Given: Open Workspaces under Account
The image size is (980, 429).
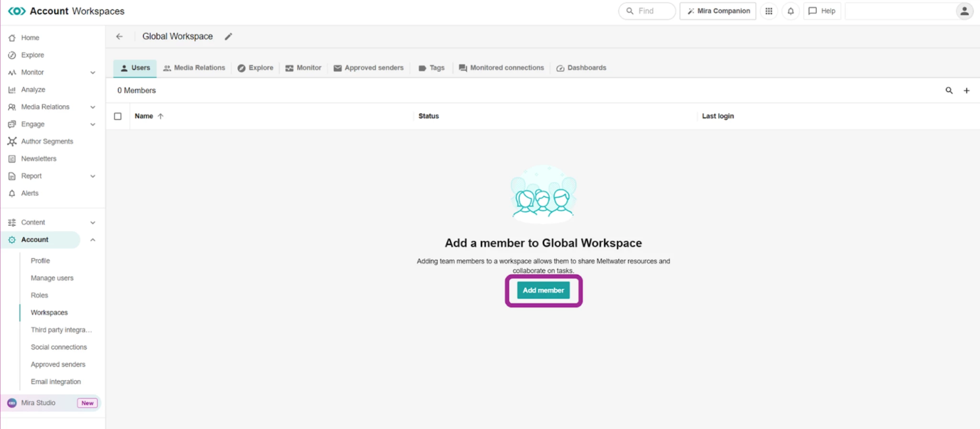Looking at the screenshot, I should pos(49,313).
